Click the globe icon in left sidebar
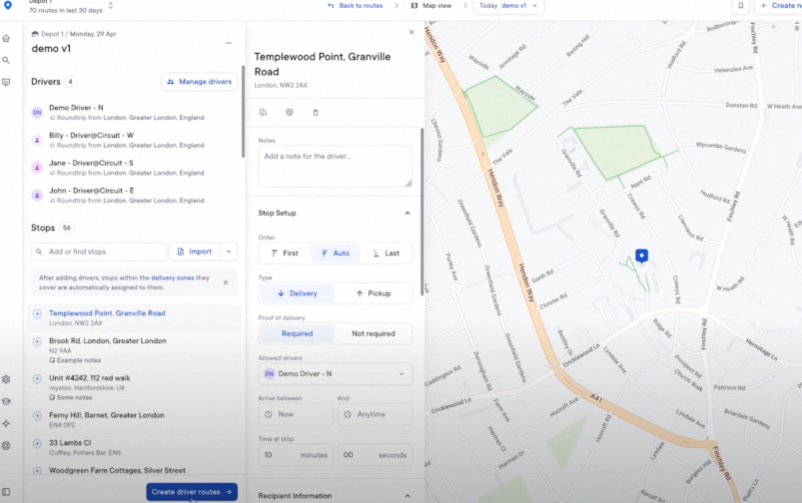Viewport: 802px width, 503px height. (6, 446)
